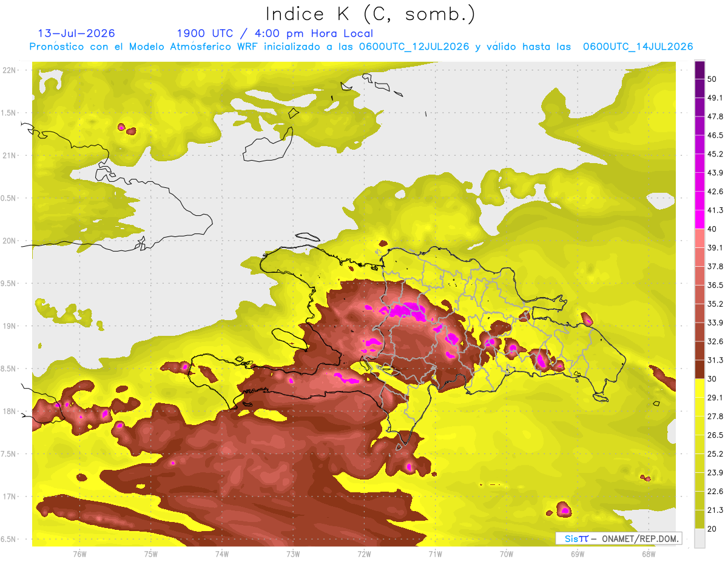
Task: Click the "76W" longitude label
Action: click(x=79, y=554)
